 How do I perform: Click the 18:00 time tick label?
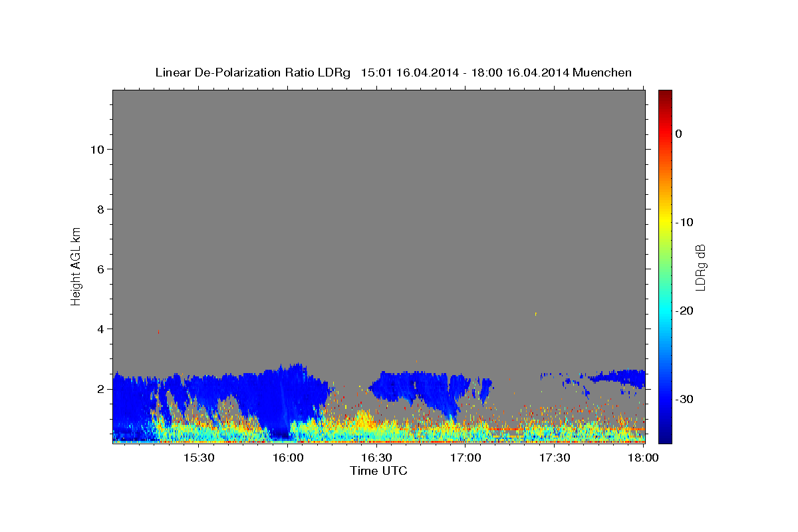tap(643, 458)
